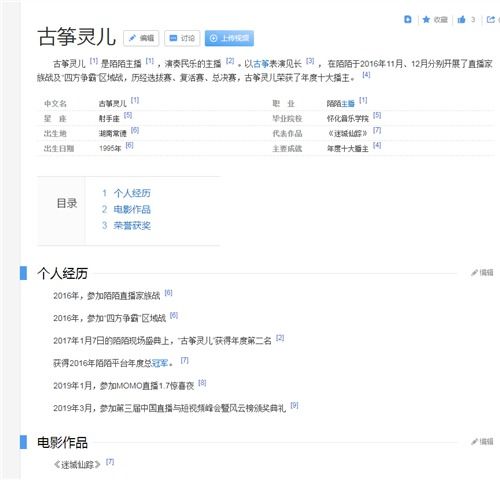Click reference [9] after 风云榜颁奖典礼

tap(294, 405)
